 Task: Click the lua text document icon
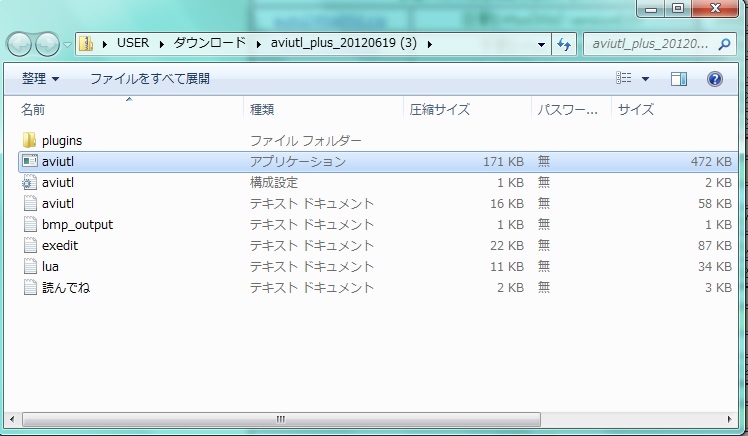point(30,266)
